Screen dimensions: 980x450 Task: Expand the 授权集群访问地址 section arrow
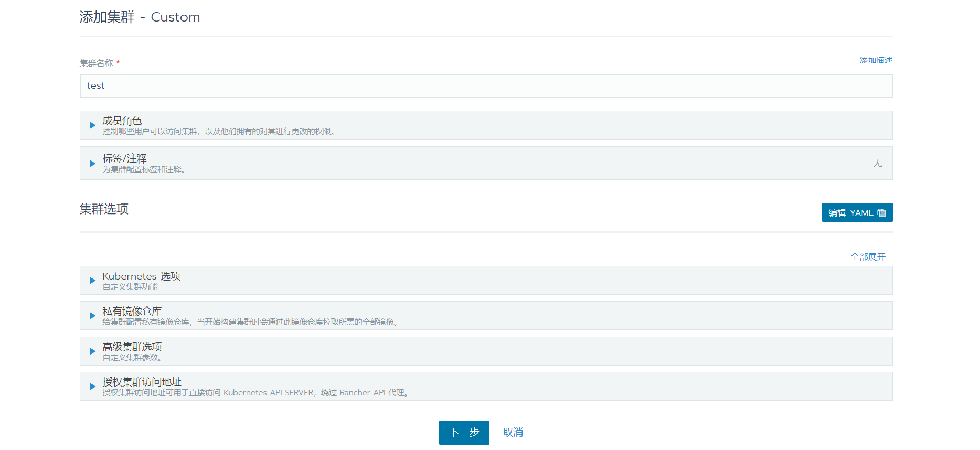tap(93, 387)
